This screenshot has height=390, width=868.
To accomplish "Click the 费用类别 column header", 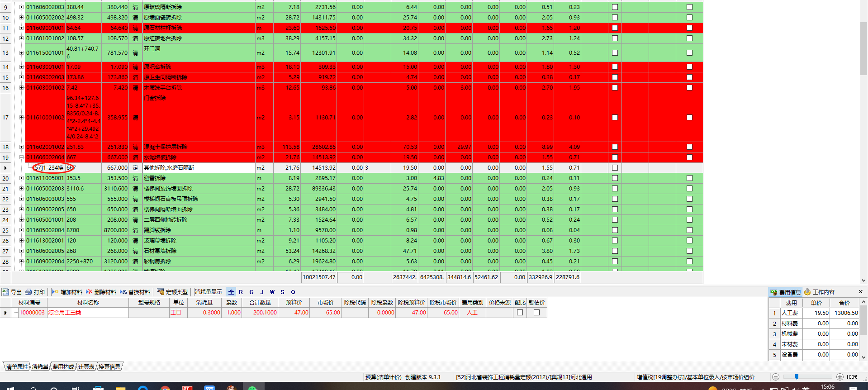I will click(x=473, y=303).
